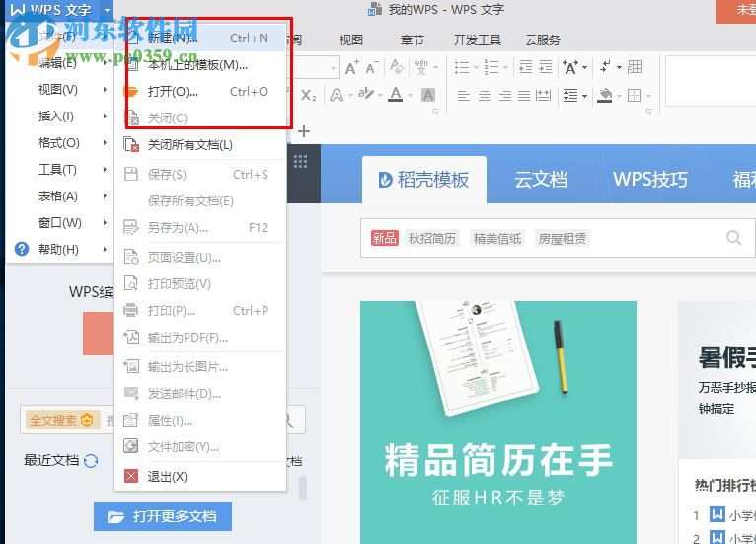Click the table Borders icon
756x544 pixels.
point(634,96)
